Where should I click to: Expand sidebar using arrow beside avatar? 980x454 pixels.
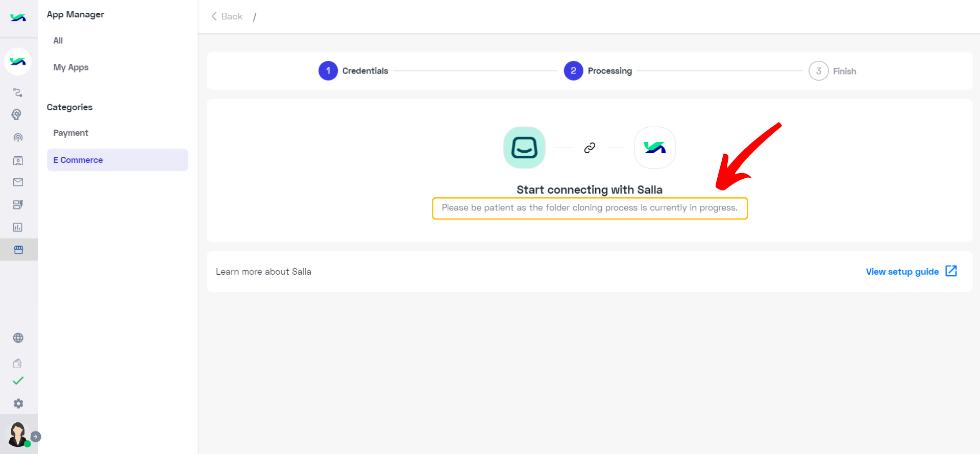(36, 437)
